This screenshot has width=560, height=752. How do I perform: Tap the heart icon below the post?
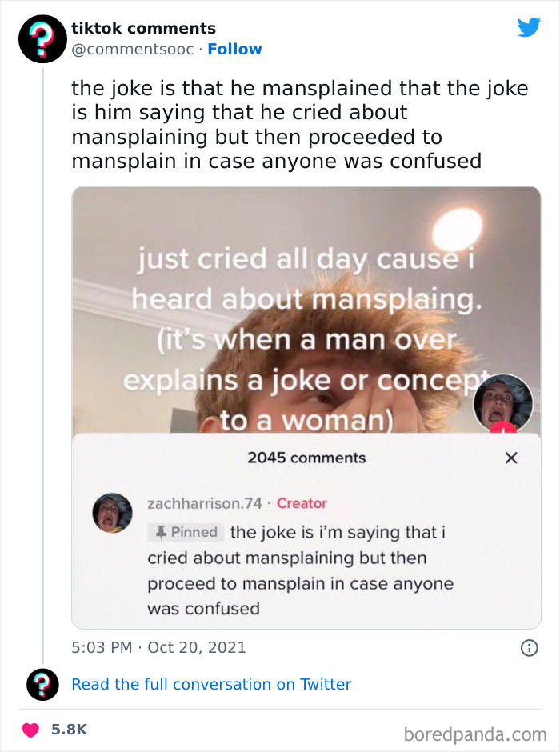(x=30, y=730)
